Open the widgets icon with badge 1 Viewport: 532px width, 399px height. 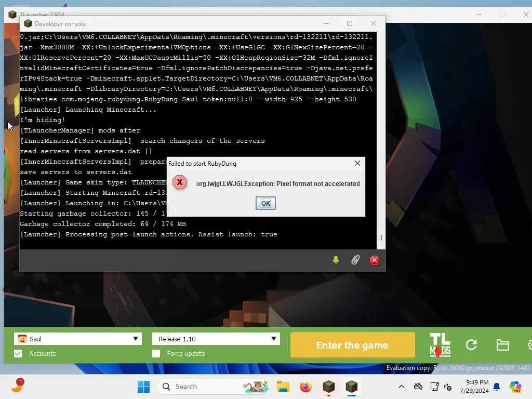[x=17, y=386]
